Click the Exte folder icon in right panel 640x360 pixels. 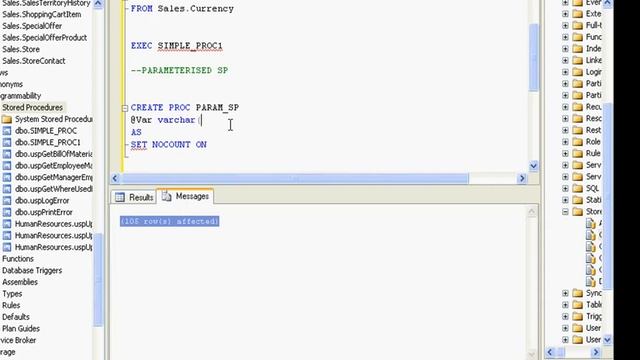(578, 14)
